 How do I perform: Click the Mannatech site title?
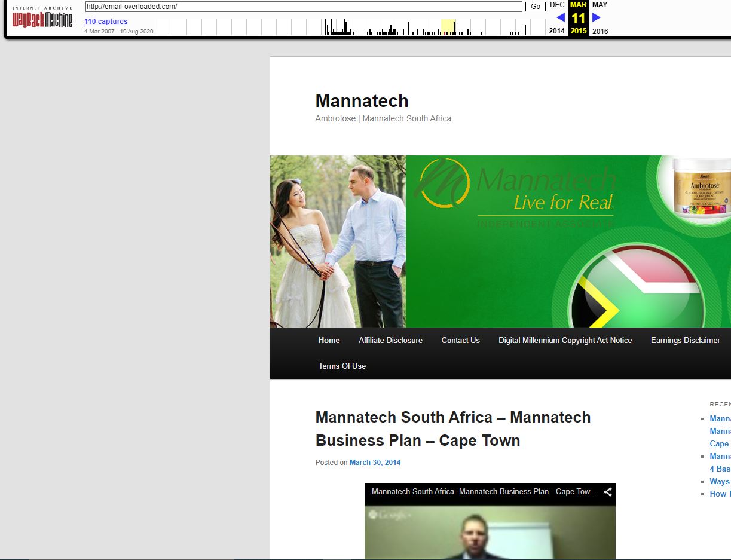(362, 100)
